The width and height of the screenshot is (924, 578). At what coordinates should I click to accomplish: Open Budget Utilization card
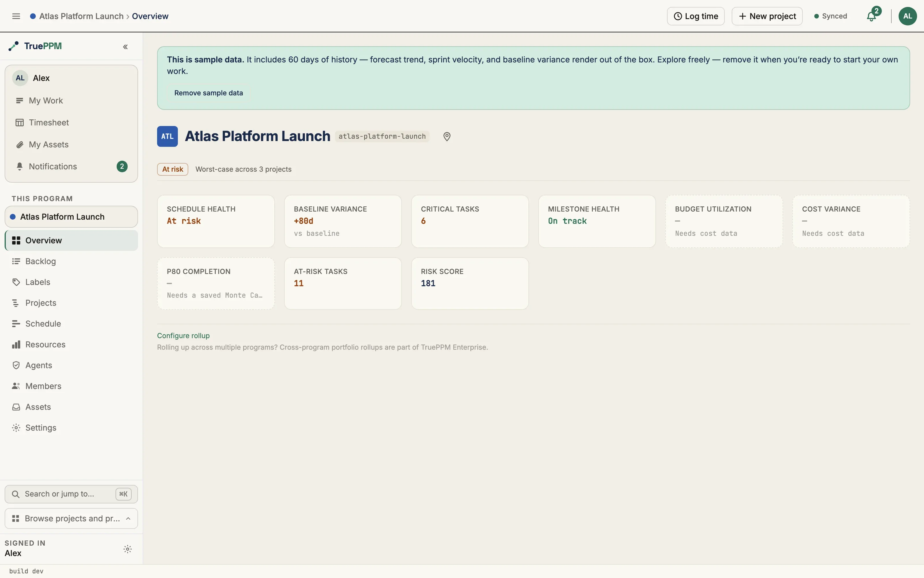724,221
